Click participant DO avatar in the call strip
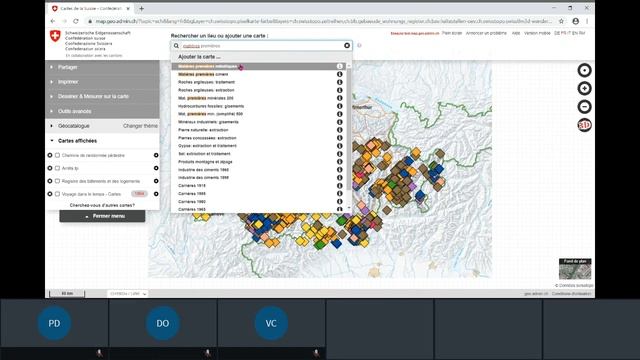 [x=163, y=323]
